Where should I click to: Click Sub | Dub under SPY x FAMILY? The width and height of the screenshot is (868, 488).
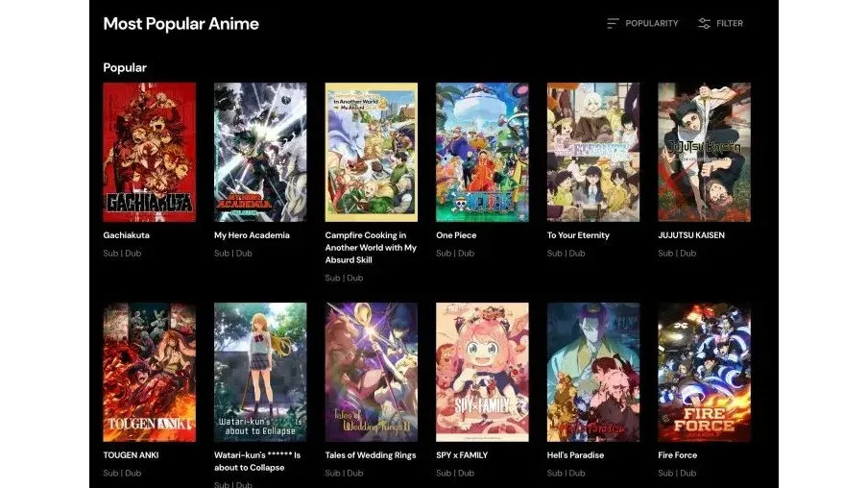pos(455,473)
